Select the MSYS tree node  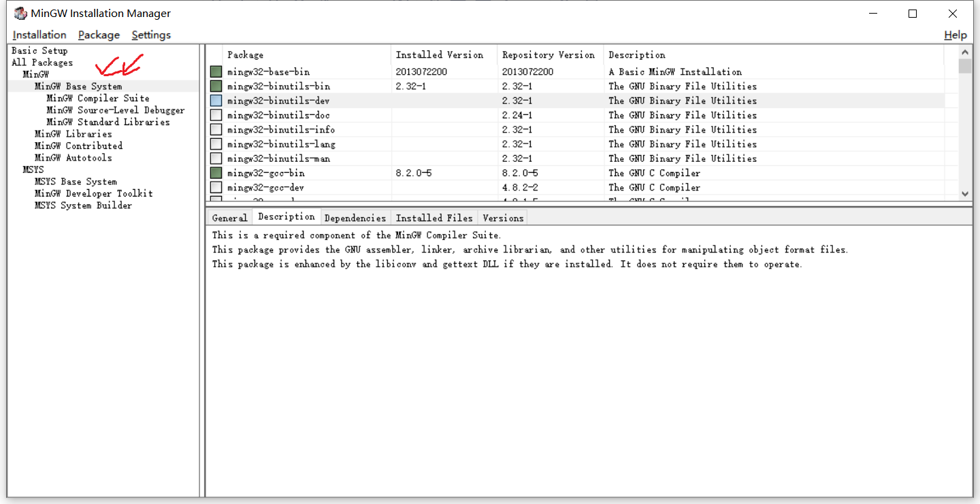(x=33, y=169)
